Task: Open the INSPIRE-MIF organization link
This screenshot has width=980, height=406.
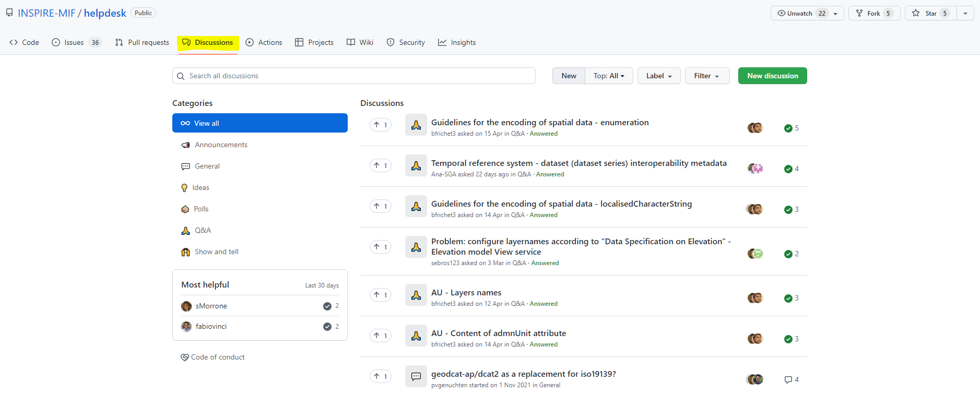Action: click(46, 13)
